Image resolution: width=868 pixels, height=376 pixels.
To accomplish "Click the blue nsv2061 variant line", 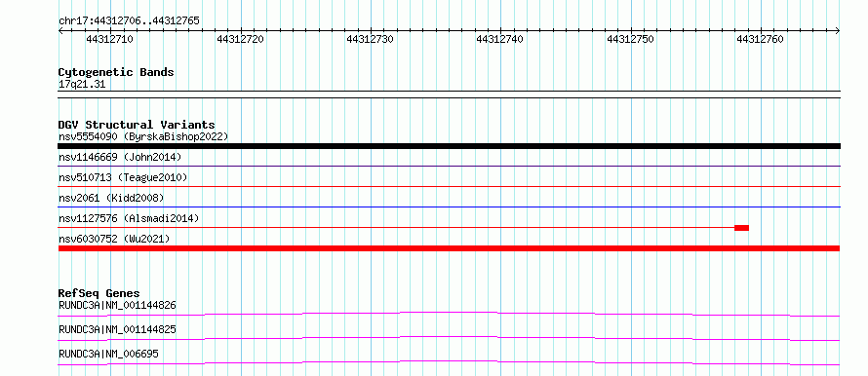I will pyautogui.click(x=449, y=207).
